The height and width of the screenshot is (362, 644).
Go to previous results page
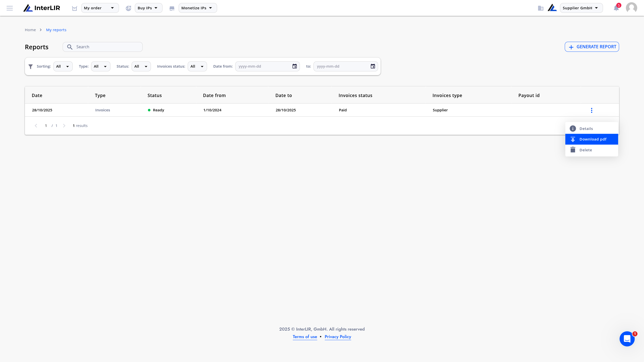click(x=36, y=126)
